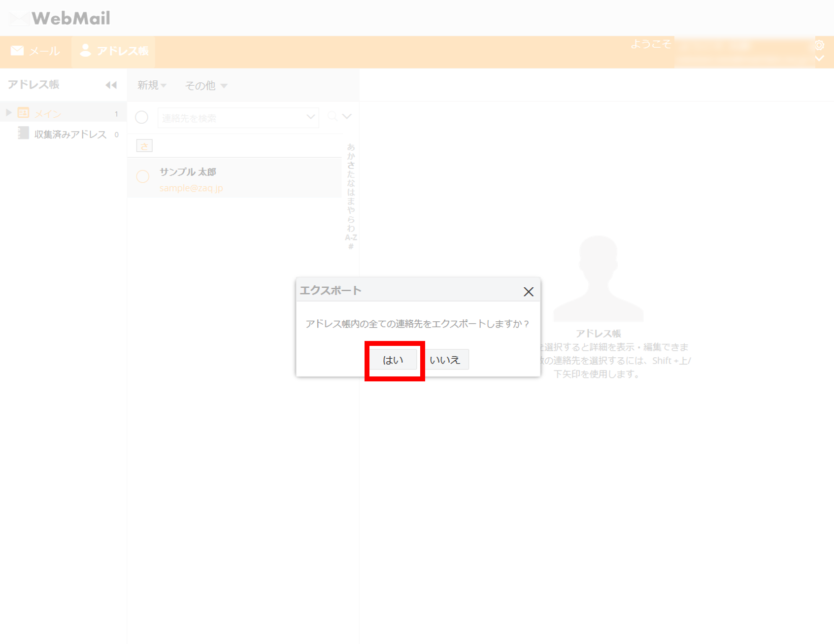Open the メール tab
Image resolution: width=834 pixels, height=644 pixels.
click(x=35, y=51)
